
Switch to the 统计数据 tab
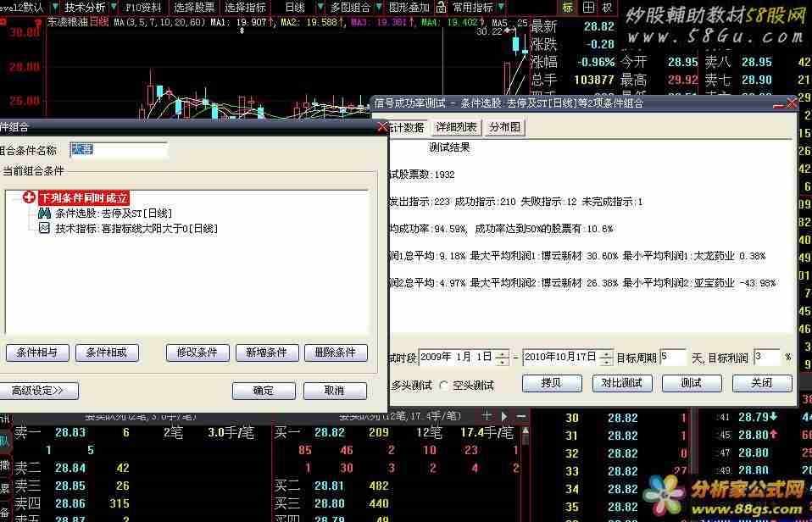tap(407, 127)
